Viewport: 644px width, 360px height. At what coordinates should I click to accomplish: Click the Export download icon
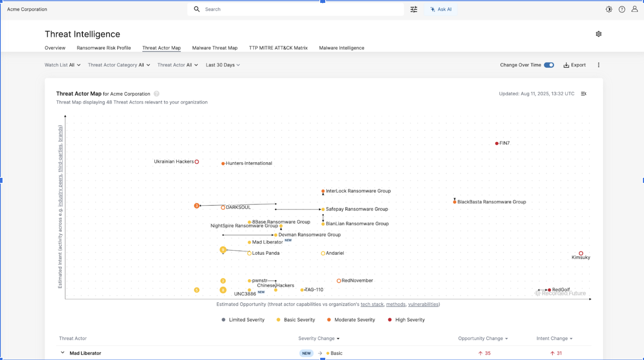(566, 65)
